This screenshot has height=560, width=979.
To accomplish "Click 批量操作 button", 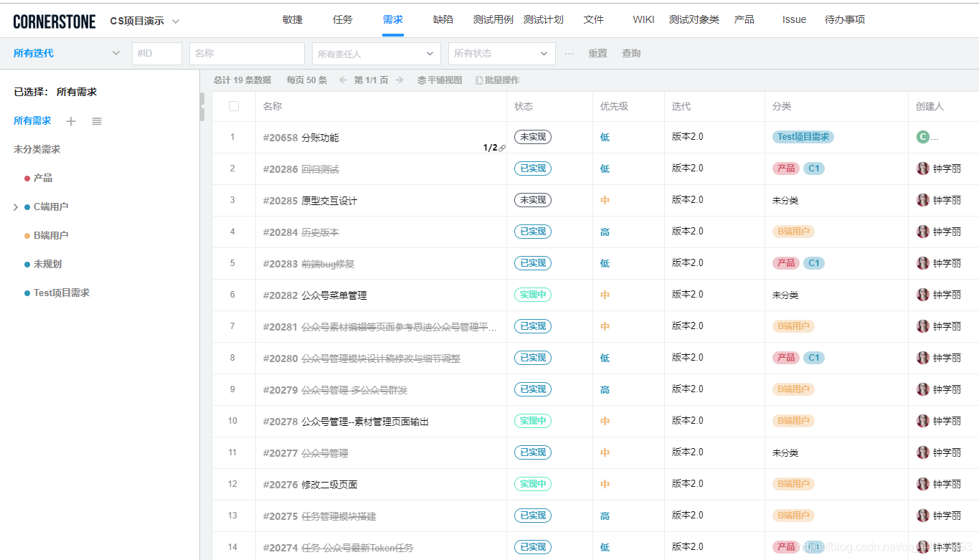I will [x=497, y=80].
